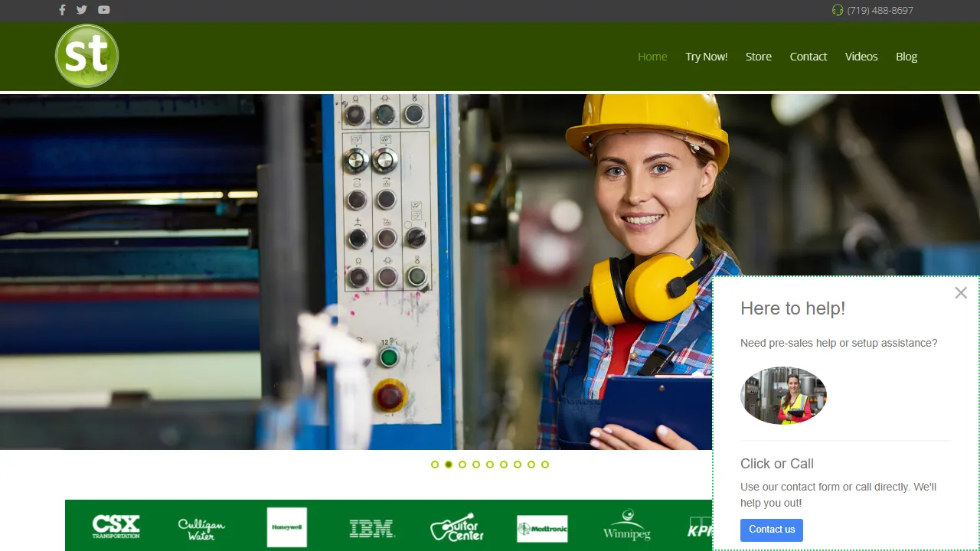The height and width of the screenshot is (551, 980).
Task: Open the Facebook icon in the top bar
Action: pos(62,10)
